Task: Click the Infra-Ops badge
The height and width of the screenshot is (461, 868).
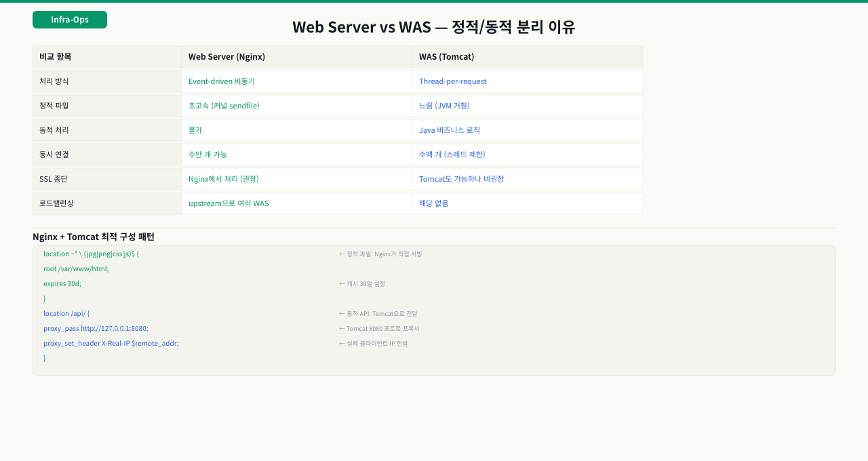Action: pyautogui.click(x=70, y=20)
